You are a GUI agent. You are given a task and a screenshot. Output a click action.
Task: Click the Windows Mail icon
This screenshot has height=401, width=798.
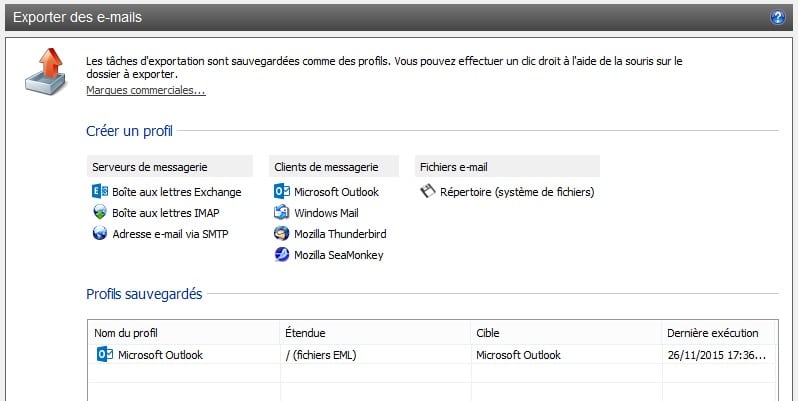point(282,213)
